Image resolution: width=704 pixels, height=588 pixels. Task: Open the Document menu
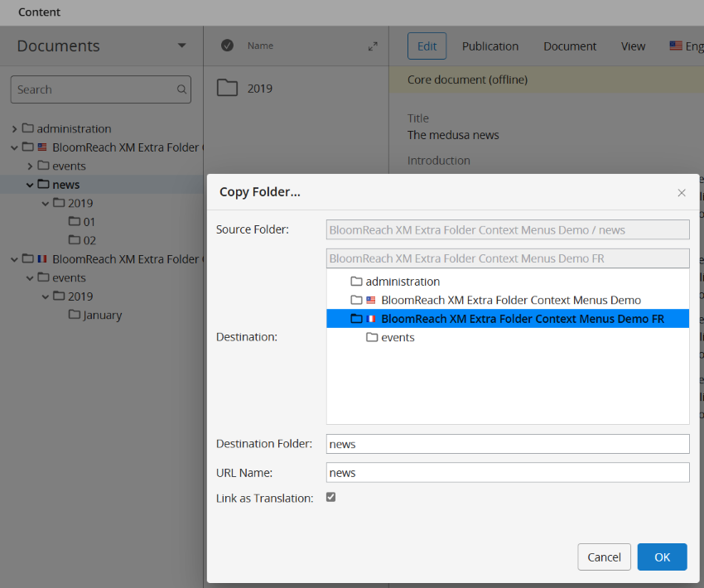click(570, 46)
